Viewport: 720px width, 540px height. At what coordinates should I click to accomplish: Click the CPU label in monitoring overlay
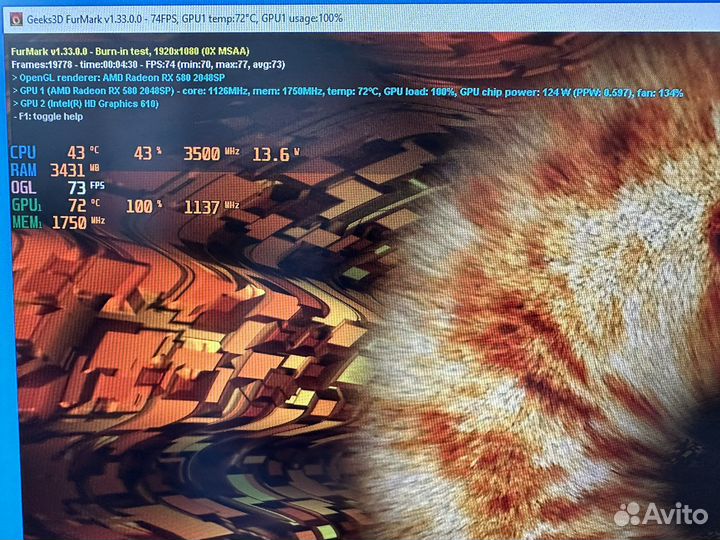point(22,153)
